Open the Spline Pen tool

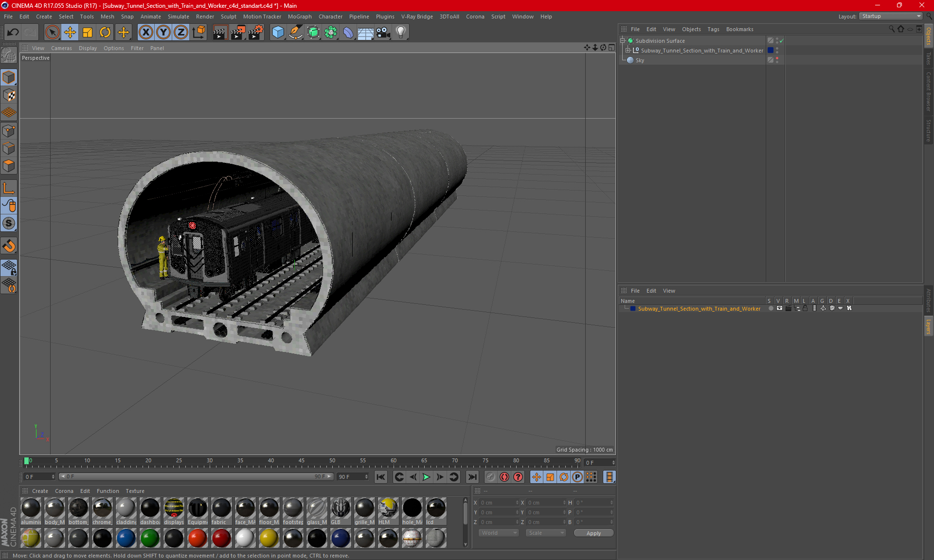pos(295,33)
